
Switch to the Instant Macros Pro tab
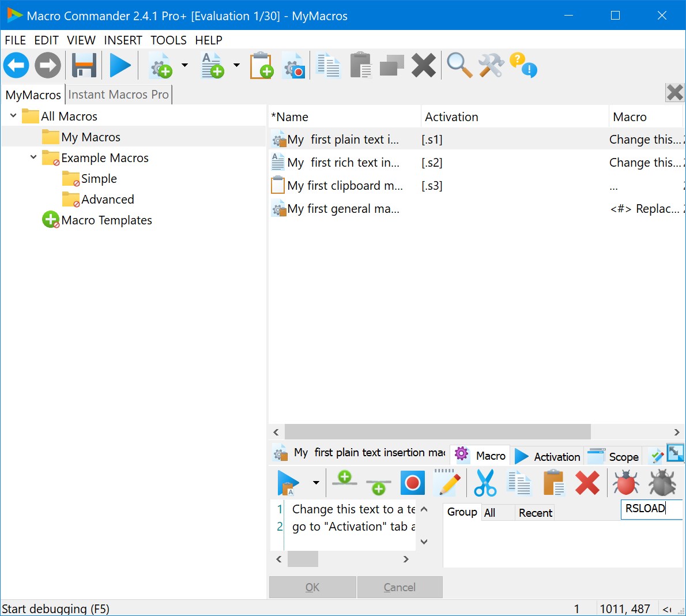tap(119, 95)
